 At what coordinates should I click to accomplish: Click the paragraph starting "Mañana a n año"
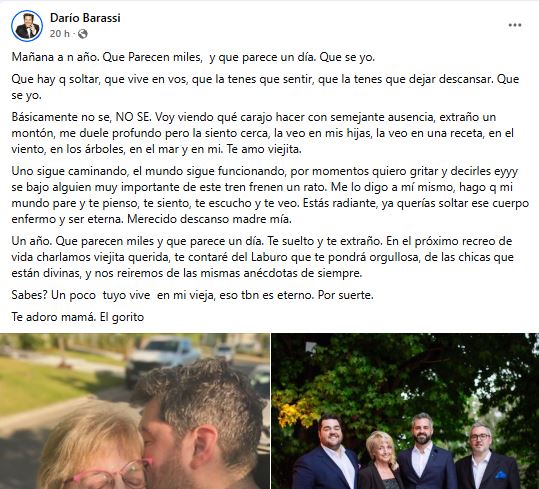tap(193, 57)
